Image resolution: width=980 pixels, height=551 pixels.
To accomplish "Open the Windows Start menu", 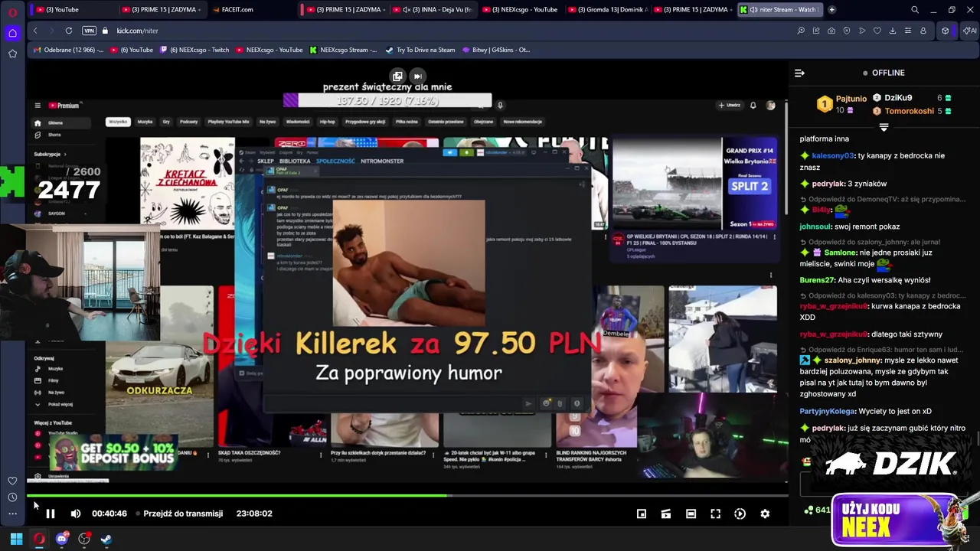I will (x=16, y=539).
